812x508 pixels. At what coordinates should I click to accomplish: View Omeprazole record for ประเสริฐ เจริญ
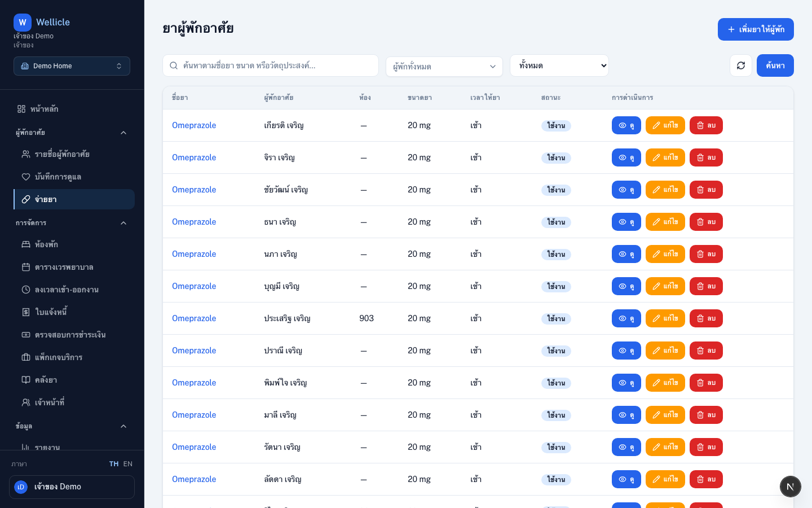click(626, 318)
